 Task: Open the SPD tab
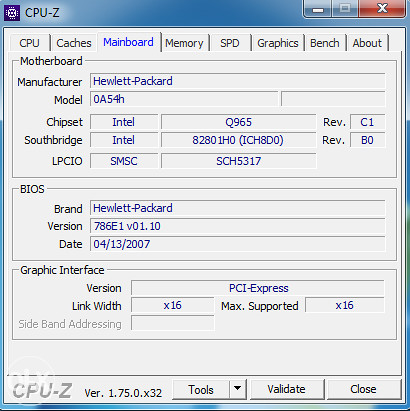pyautogui.click(x=230, y=43)
